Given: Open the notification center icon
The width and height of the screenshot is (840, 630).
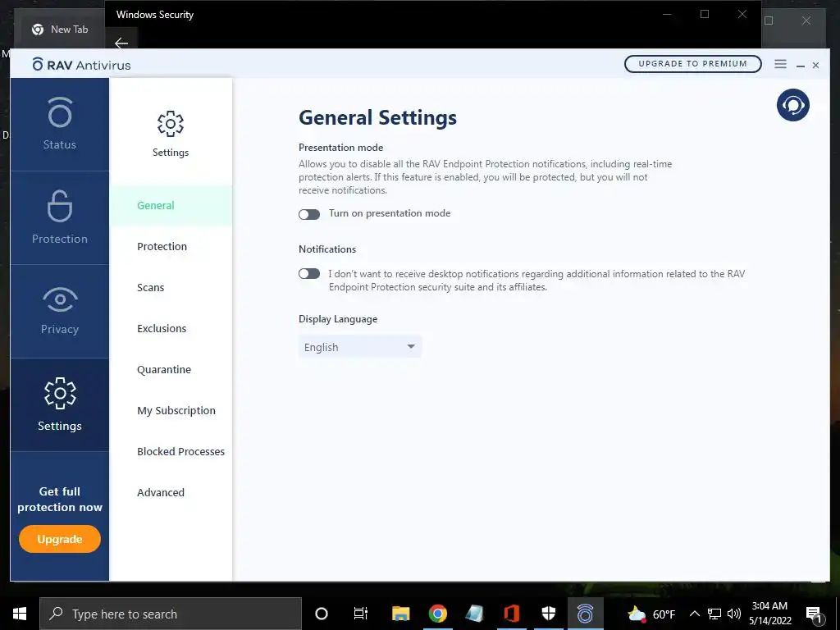Looking at the screenshot, I should point(815,614).
